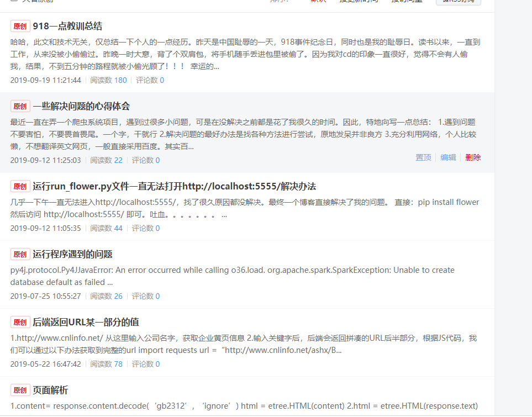Click 评论数 0 of the 918 article
This screenshot has height=417, width=532.
(x=150, y=80)
